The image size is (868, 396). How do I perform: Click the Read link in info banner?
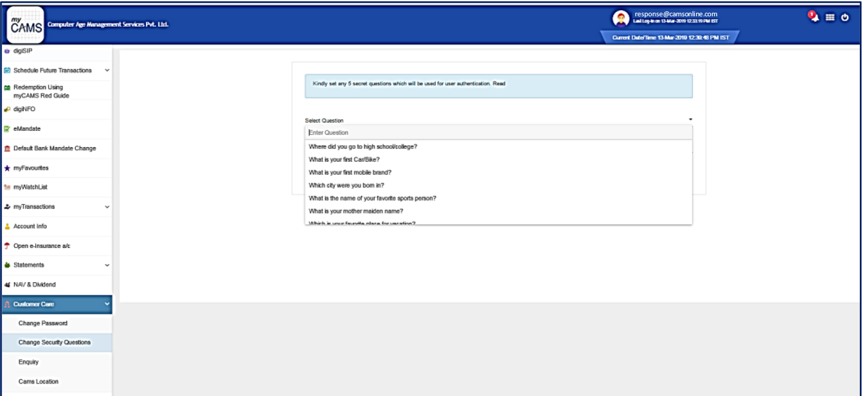[499, 84]
